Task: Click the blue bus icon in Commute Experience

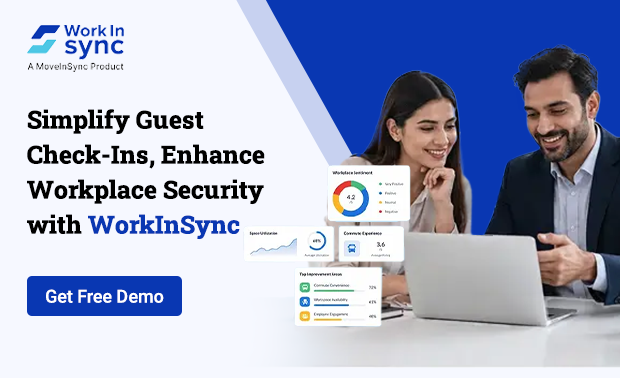Action: coord(352,248)
